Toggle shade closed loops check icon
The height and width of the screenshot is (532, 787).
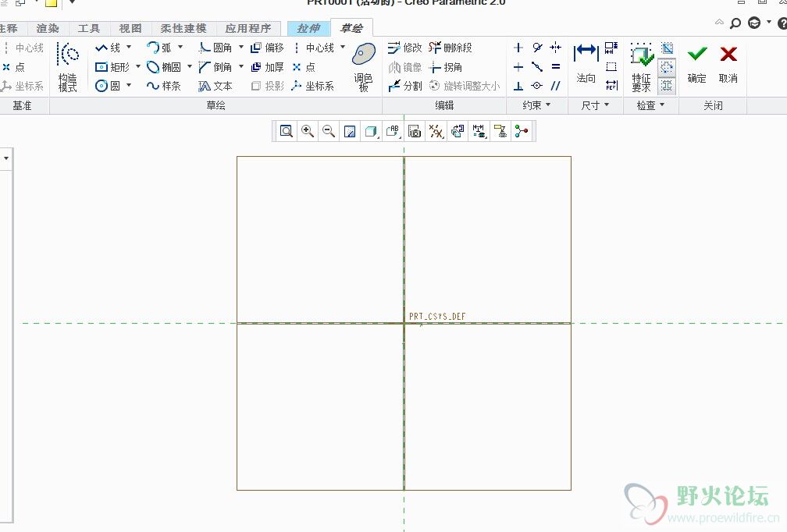point(667,48)
